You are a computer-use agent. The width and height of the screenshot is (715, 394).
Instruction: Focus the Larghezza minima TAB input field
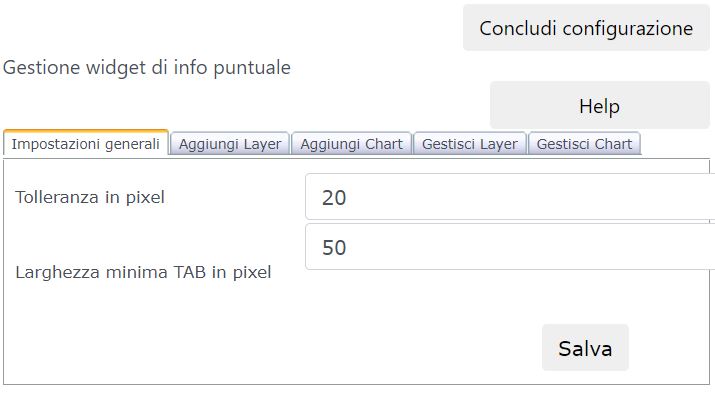pyautogui.click(x=510, y=247)
